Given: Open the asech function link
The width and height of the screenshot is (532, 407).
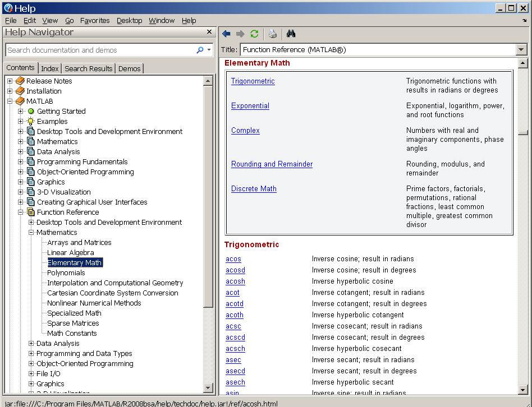Looking at the screenshot, I should [x=235, y=382].
